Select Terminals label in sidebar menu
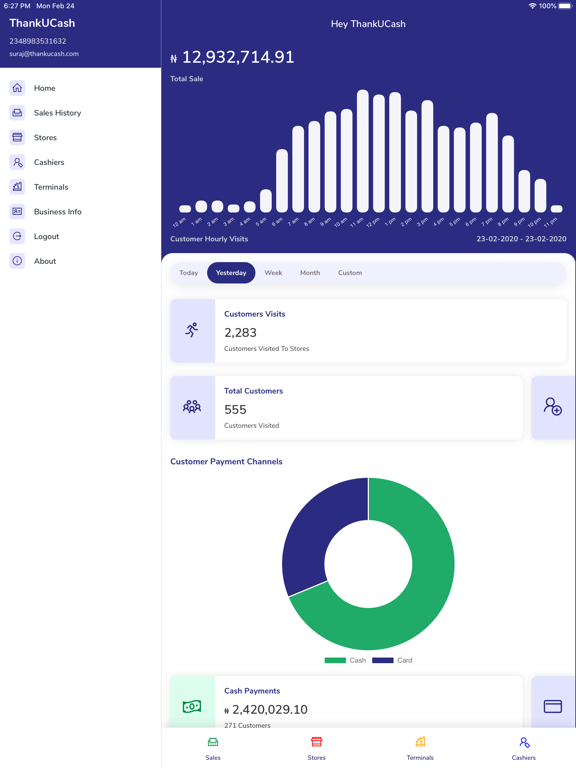 click(51, 187)
